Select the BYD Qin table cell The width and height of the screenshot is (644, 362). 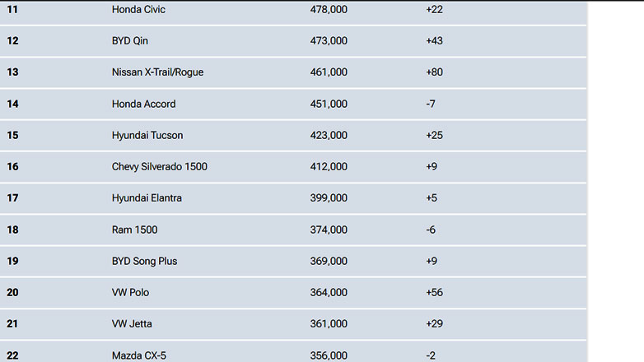(x=130, y=41)
